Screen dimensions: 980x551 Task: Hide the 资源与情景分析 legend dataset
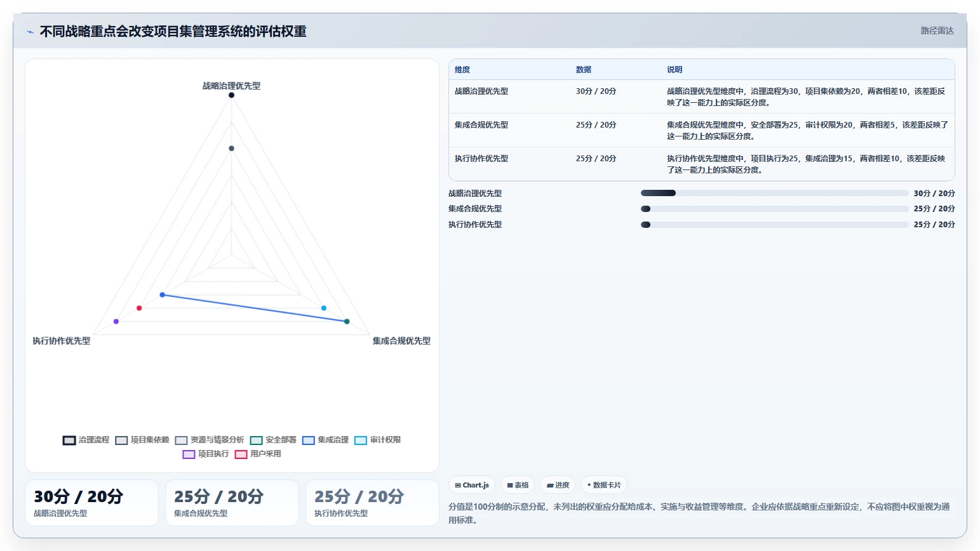point(210,440)
